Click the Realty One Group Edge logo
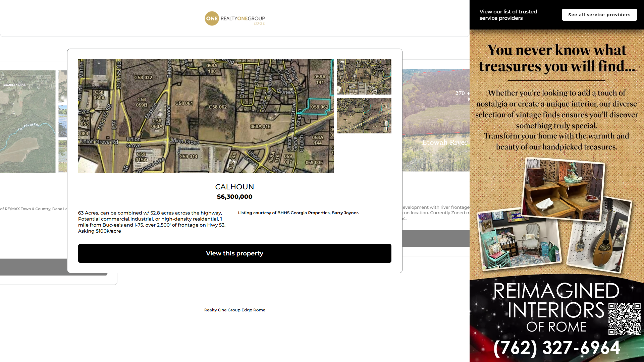This screenshot has height=362, width=644. (234, 18)
